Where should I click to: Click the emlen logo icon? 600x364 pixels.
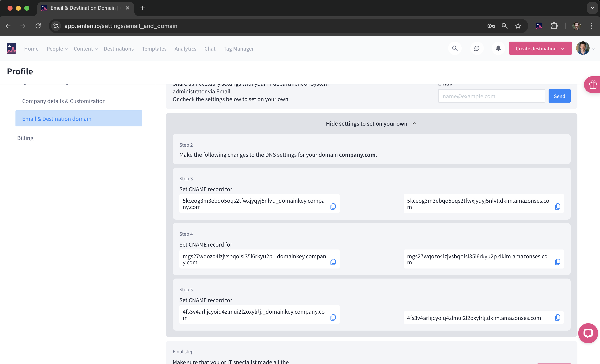11,48
